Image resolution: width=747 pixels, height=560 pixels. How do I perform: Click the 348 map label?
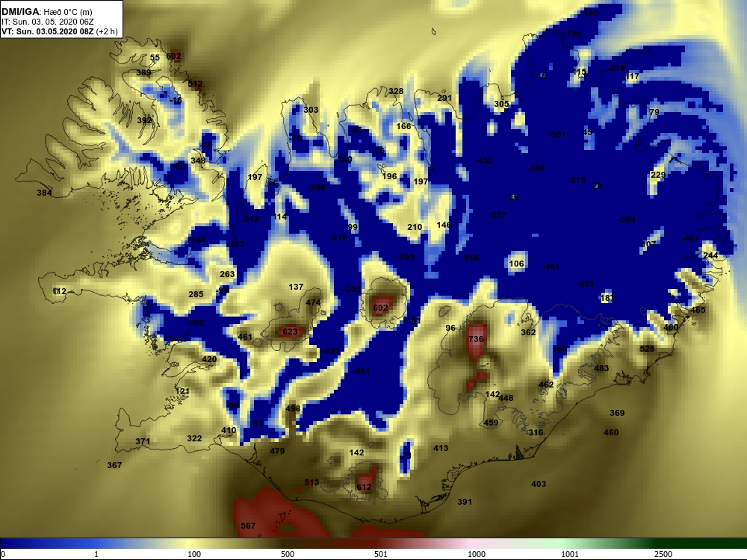tap(198, 160)
